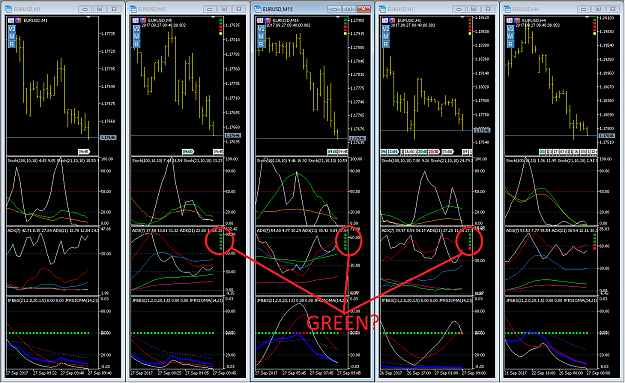Click the chart shift triangle marker in M5 chart

click(213, 17)
